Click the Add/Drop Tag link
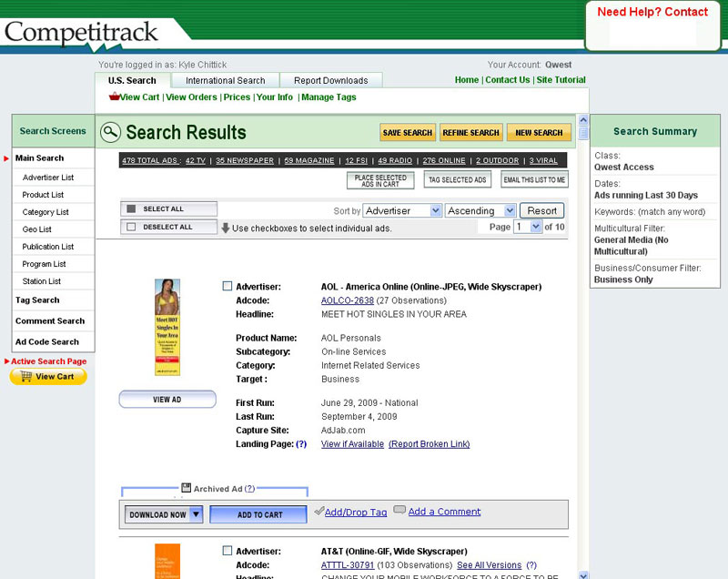The image size is (728, 579). tap(356, 513)
